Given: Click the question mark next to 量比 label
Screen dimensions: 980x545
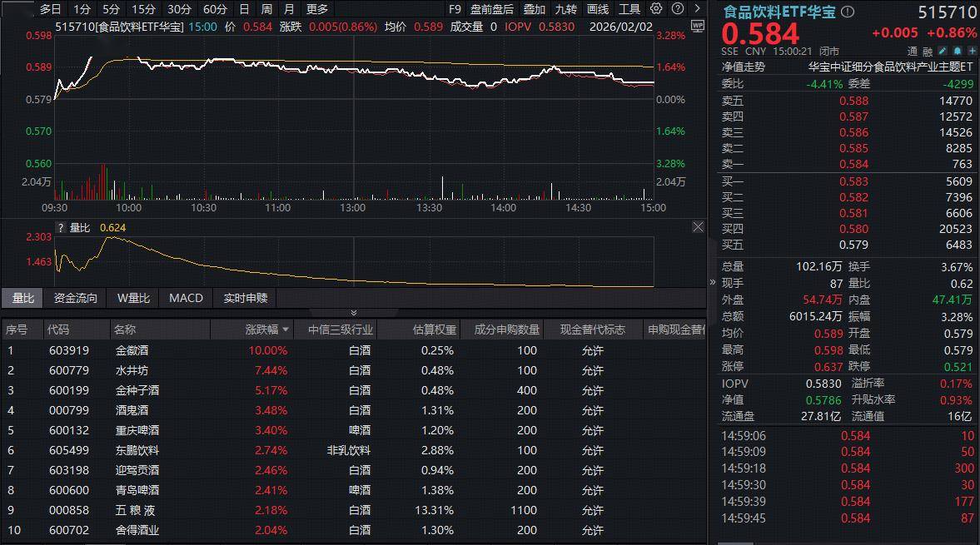Looking at the screenshot, I should click(x=60, y=227).
